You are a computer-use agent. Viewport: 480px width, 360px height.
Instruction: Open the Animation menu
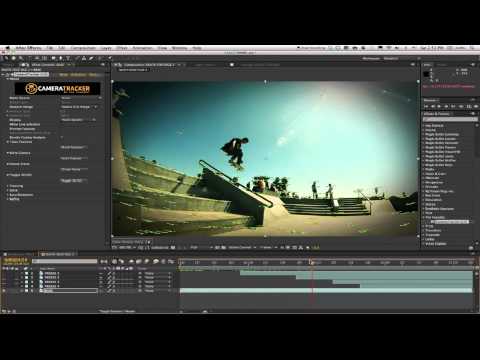tap(142, 48)
